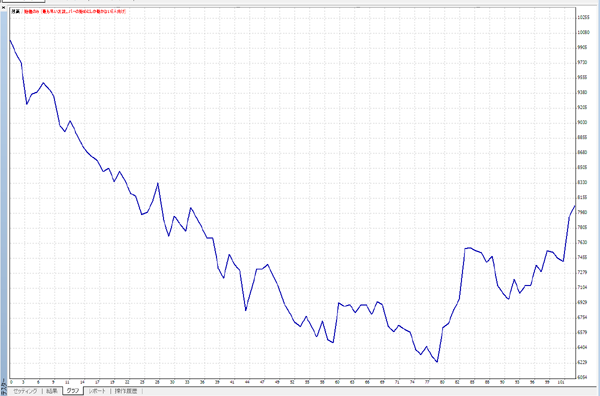
Task: Close the tester panel with the x
Action: pyautogui.click(x=4, y=7)
